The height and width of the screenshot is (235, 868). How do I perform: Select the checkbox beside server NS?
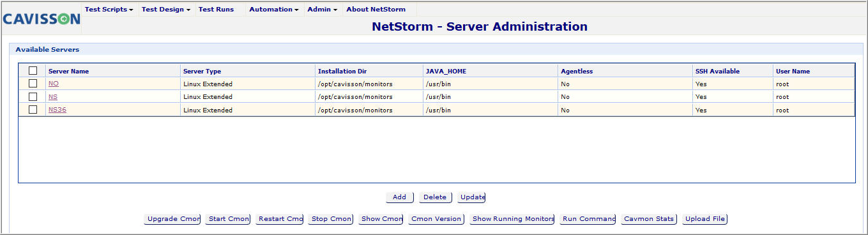pyautogui.click(x=33, y=96)
